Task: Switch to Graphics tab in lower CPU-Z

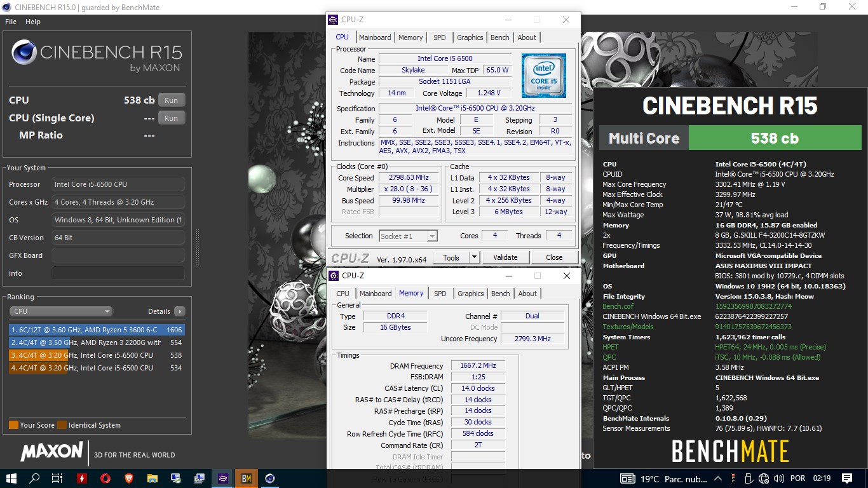Action: 471,294
